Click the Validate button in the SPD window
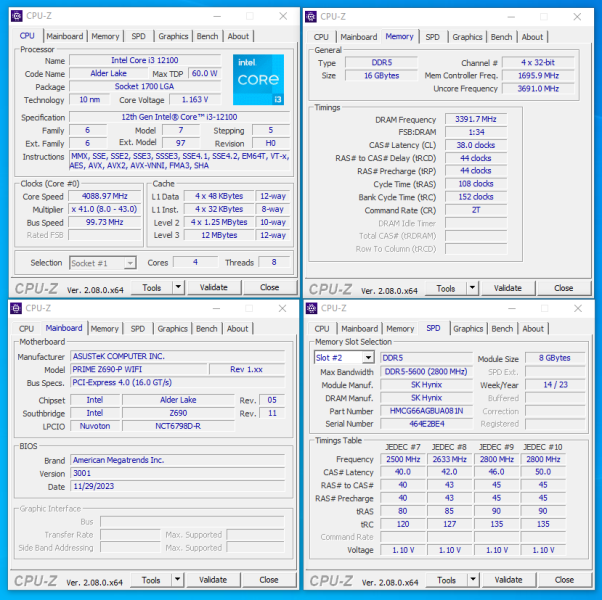The image size is (602, 600). tap(509, 580)
